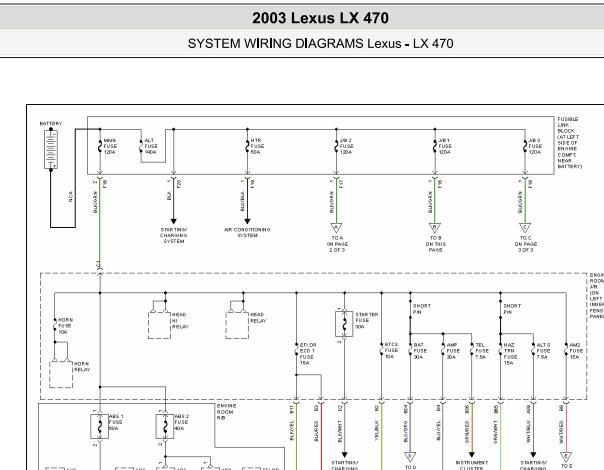Click "TO C ON PAGE 3 OF 3" text
Screen dimensions: 604x470
(x=526, y=244)
